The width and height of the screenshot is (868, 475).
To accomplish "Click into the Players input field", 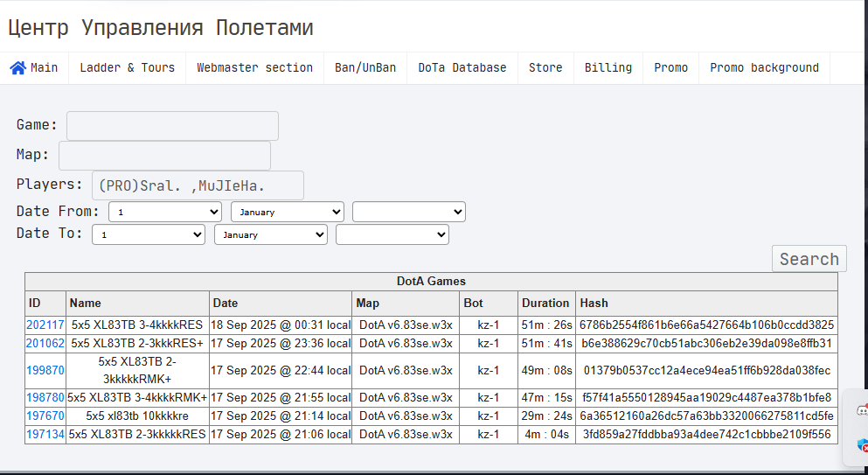I will coord(198,185).
